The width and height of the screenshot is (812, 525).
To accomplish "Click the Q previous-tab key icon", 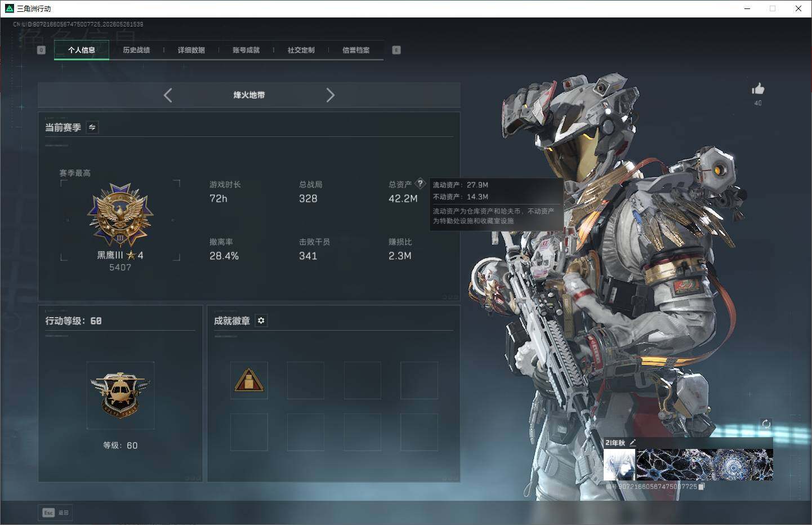I will tap(41, 50).
